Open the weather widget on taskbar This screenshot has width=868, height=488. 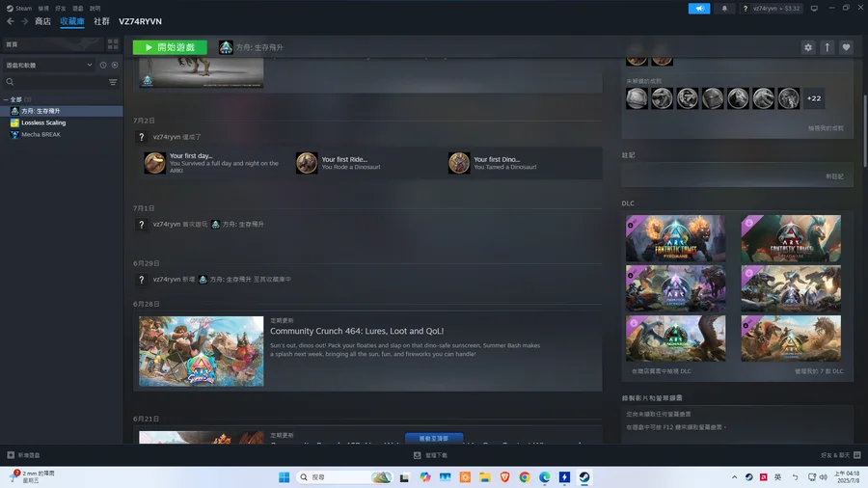click(33, 477)
